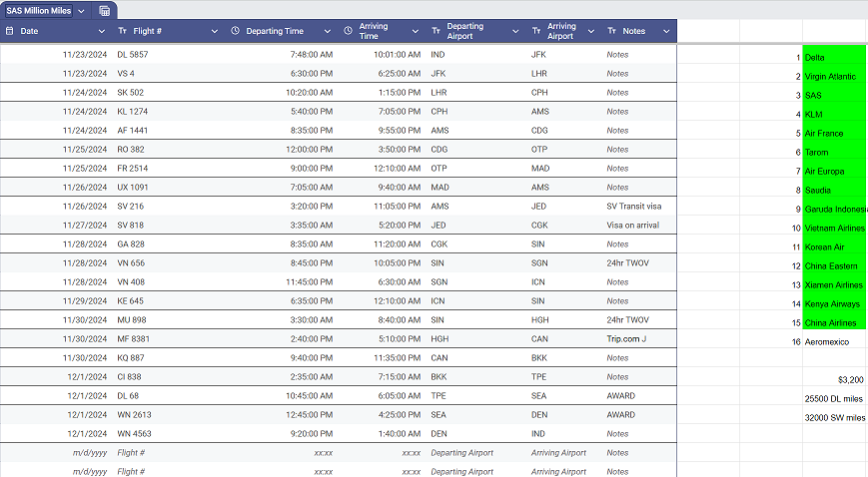
Task: Click the calendar icon in the Date header
Action: coord(10,31)
